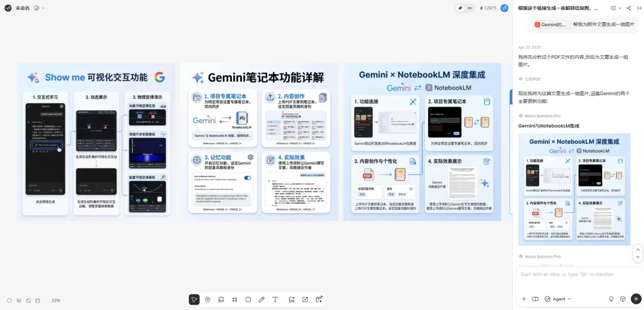Click the chat title 根据这个链接生成一张解释信息图
This screenshot has height=310, width=644.
[x=558, y=8]
